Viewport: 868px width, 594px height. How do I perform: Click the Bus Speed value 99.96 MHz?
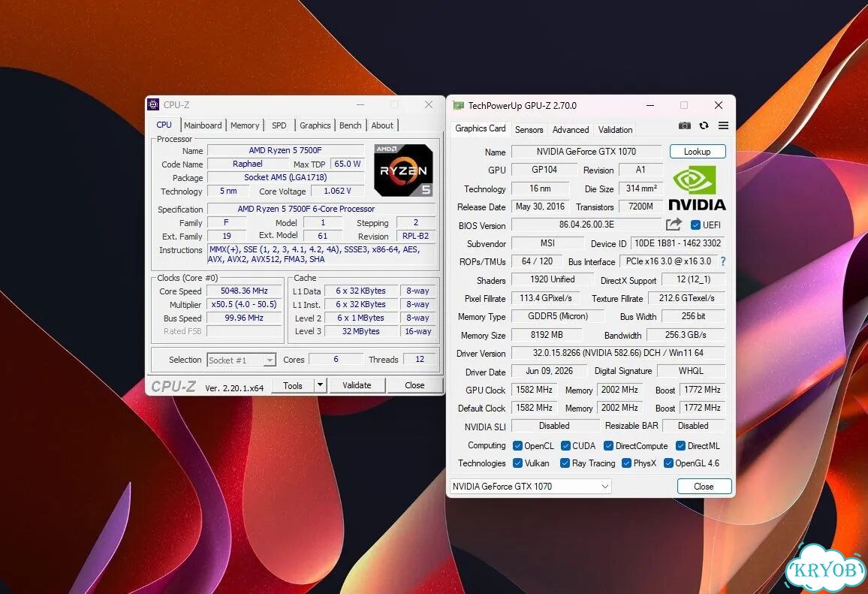(244, 318)
